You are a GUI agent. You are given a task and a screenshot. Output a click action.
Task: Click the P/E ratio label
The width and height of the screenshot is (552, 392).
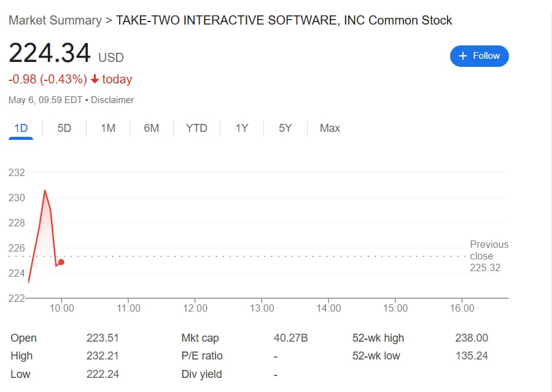tap(202, 356)
